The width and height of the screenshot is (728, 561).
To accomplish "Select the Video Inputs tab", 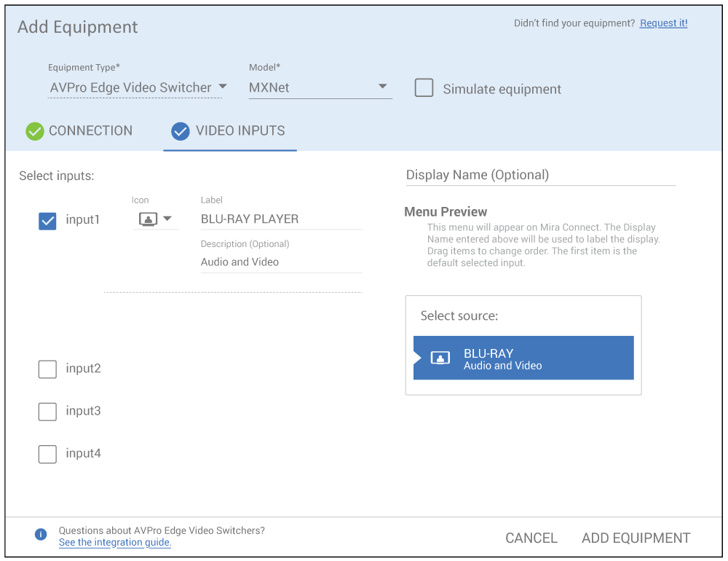I will click(x=240, y=131).
